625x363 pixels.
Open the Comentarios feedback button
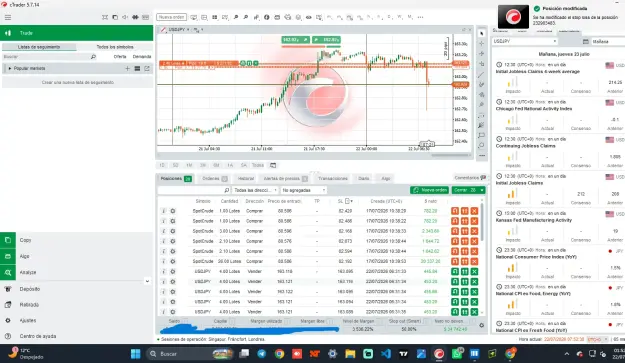point(470,178)
